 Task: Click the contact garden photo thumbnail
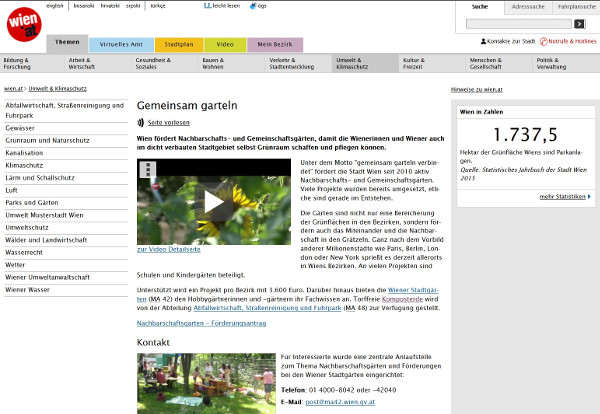205,383
